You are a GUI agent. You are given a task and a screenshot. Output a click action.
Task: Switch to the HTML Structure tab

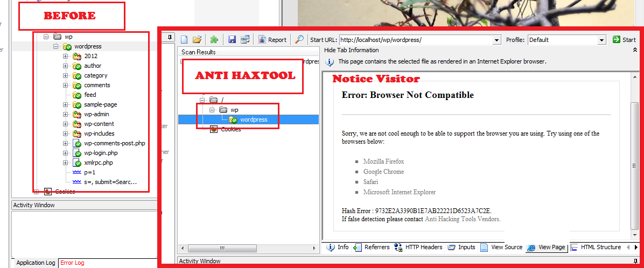(596, 247)
